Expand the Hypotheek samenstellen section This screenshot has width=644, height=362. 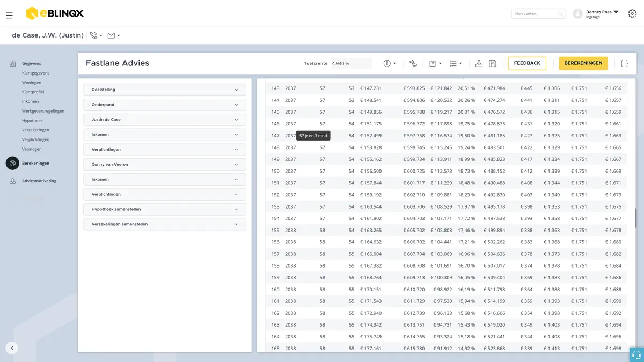165,209
